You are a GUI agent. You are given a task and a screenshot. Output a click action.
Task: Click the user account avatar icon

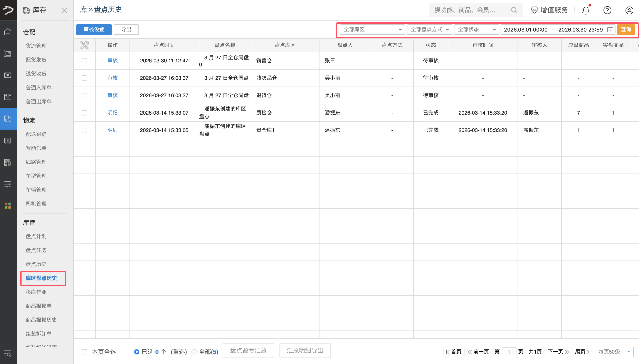coord(629,10)
